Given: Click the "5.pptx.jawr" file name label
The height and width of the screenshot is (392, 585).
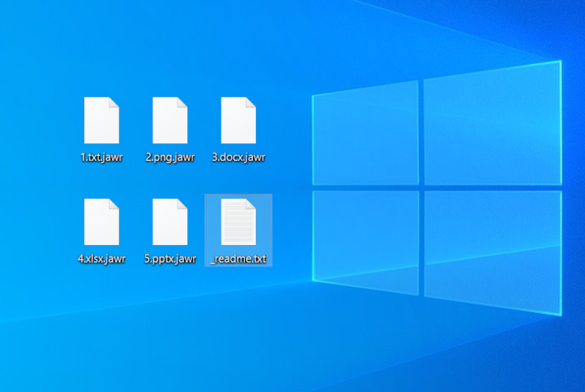Looking at the screenshot, I should 170,259.
